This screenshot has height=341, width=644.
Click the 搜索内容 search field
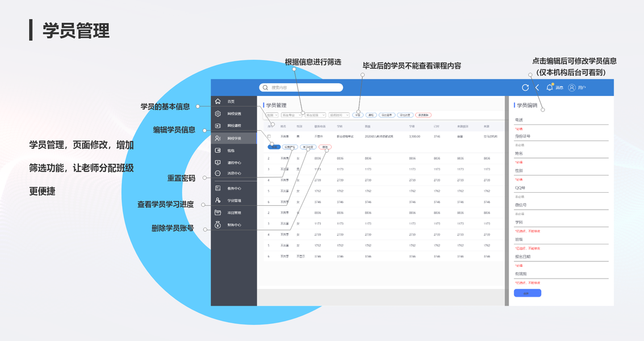pyautogui.click(x=301, y=88)
